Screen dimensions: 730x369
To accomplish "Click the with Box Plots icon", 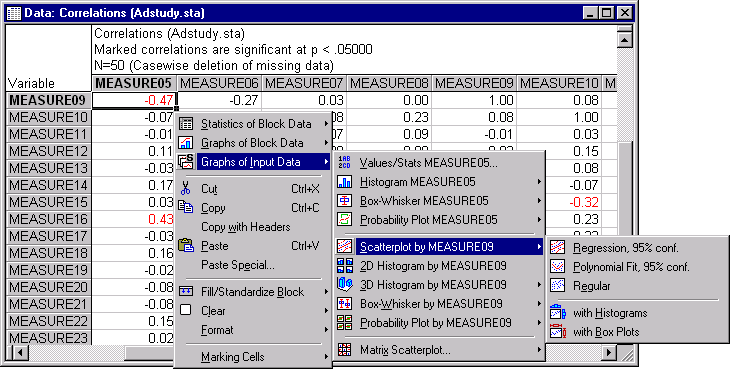I will coord(558,332).
